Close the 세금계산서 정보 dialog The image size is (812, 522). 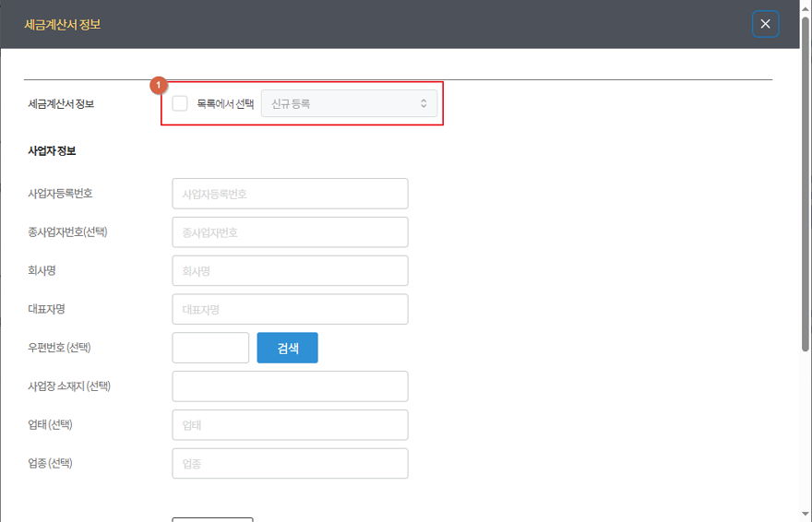pos(765,24)
